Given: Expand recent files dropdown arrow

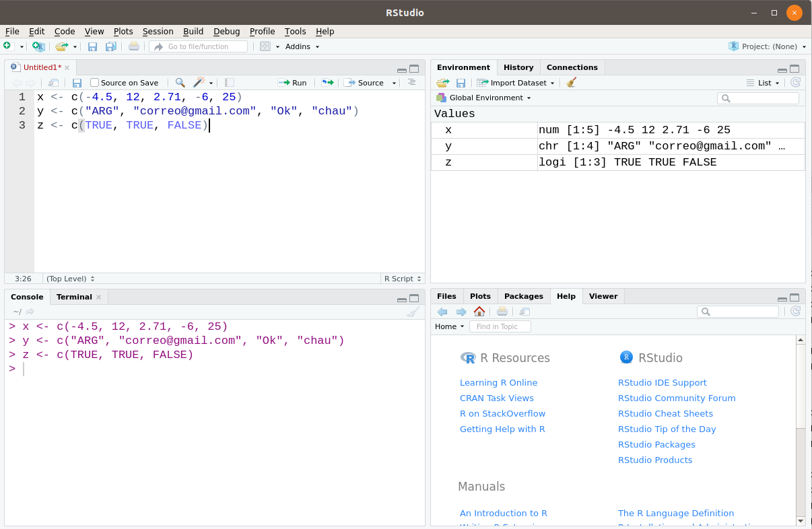Looking at the screenshot, I should [x=75, y=47].
